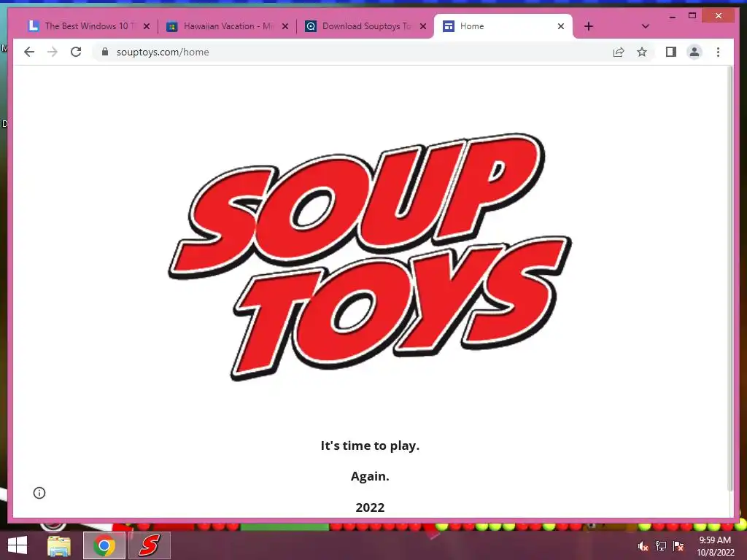Click the page vertical scrollbar
Viewport: 747px width, 560px height.
(731, 279)
